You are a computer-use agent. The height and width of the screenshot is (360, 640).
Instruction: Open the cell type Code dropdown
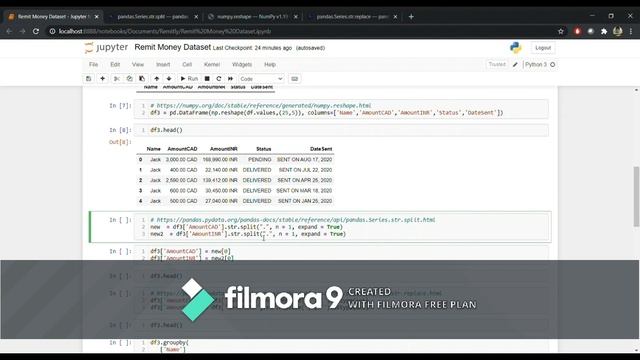pyautogui.click(x=261, y=79)
